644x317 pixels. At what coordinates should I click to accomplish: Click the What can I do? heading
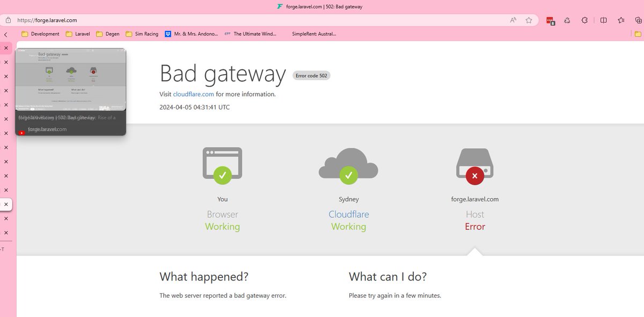coord(387,277)
